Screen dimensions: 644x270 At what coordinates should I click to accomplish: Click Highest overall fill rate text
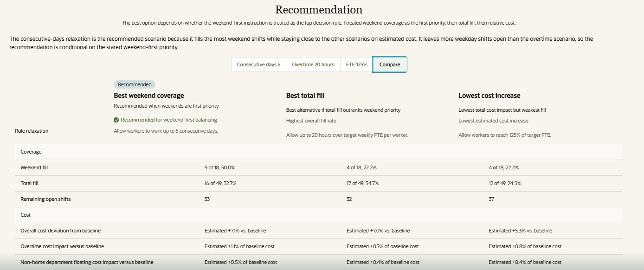coord(311,121)
